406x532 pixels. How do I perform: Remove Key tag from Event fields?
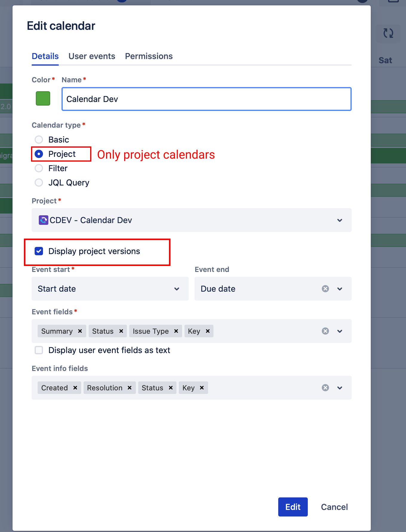(208, 331)
